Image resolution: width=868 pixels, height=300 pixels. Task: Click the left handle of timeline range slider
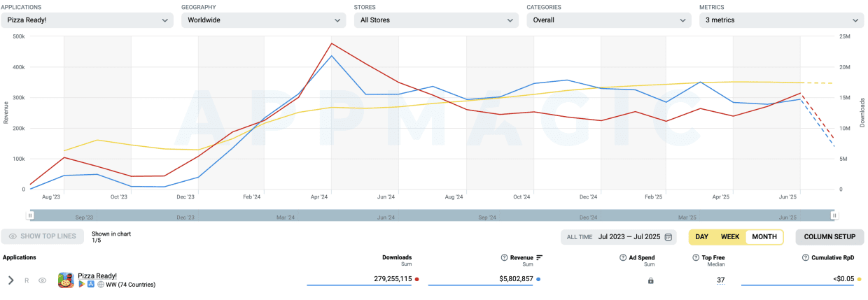30,215
